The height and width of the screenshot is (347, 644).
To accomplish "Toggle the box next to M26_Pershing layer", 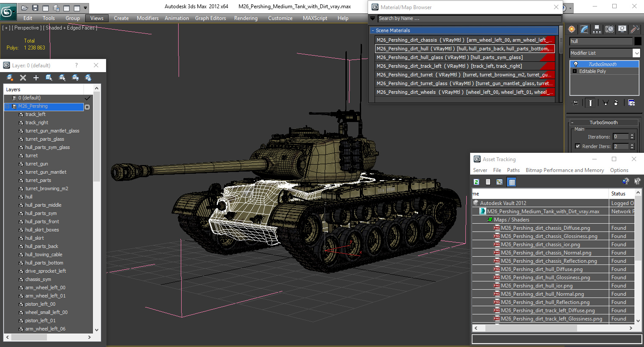I will (x=87, y=107).
